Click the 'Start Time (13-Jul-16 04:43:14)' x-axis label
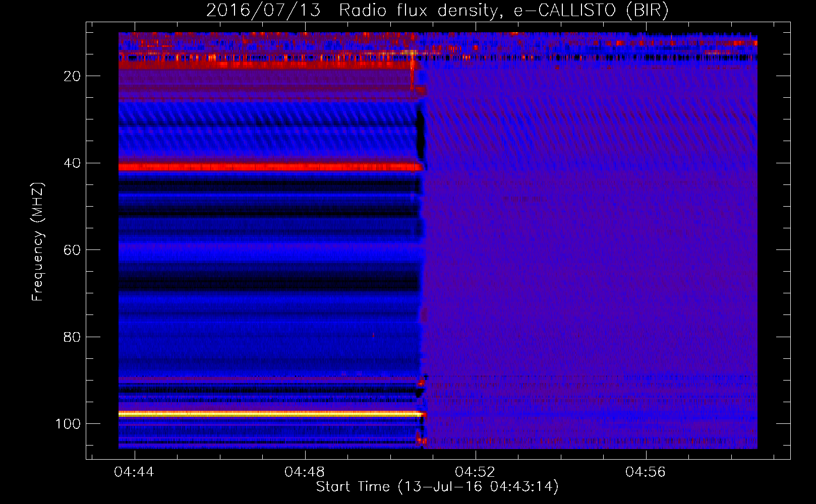816x504 pixels. (437, 487)
